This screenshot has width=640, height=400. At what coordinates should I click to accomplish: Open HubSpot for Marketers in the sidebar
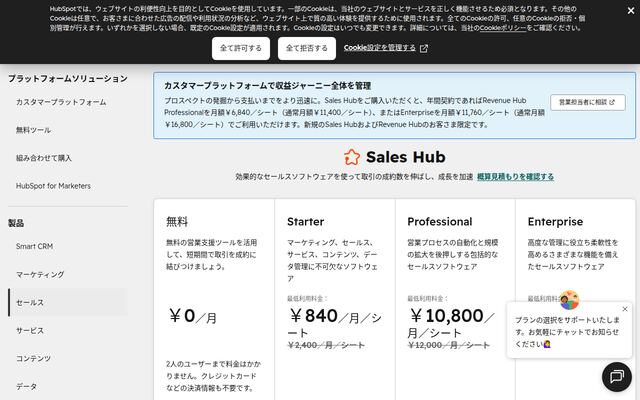[x=53, y=186]
